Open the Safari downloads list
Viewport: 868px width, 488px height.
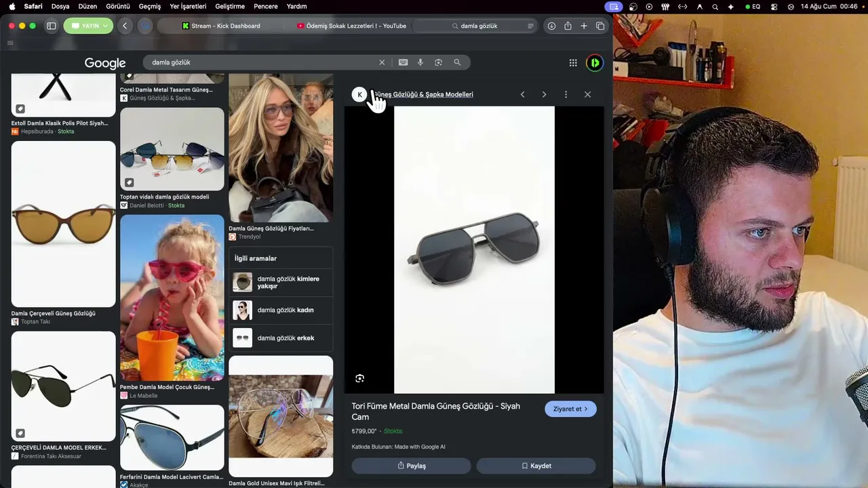coord(551,26)
